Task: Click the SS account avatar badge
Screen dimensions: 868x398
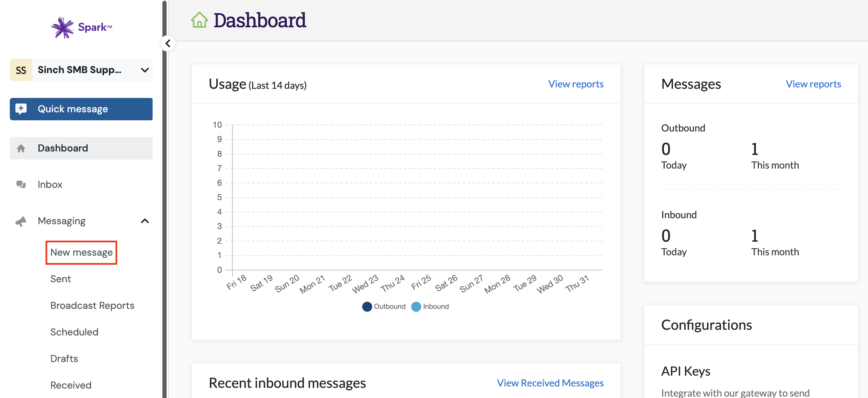Action: pos(21,70)
